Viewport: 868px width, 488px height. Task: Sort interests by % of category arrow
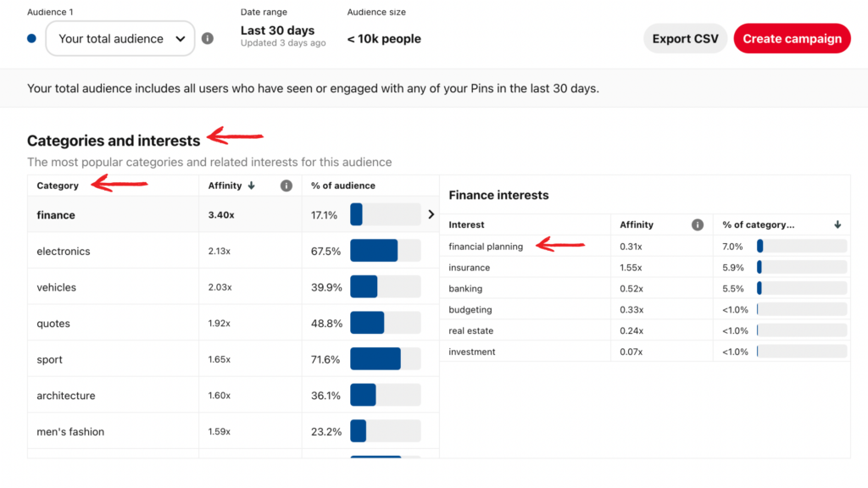tap(837, 225)
